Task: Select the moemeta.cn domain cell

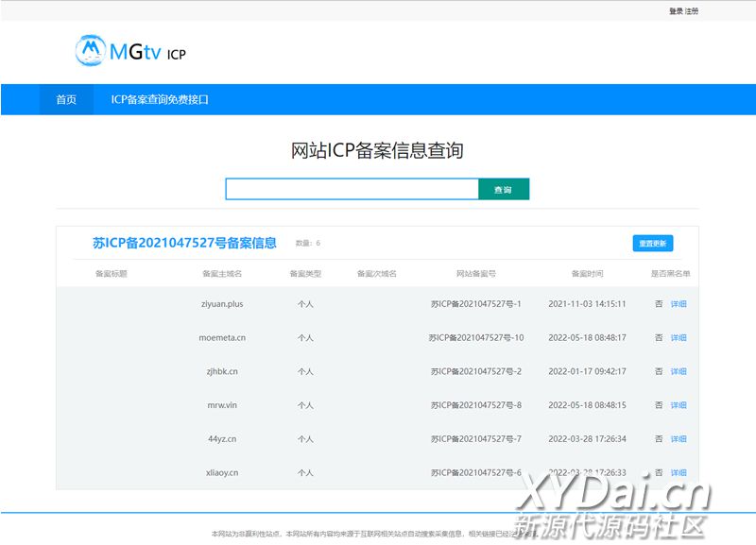Action: click(222, 338)
